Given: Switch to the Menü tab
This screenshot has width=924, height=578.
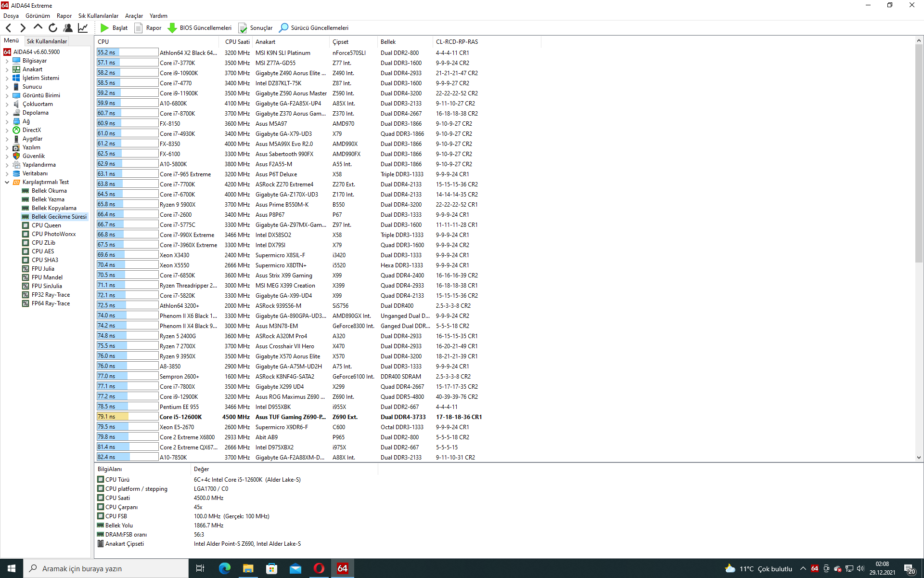Looking at the screenshot, I should pos(12,41).
